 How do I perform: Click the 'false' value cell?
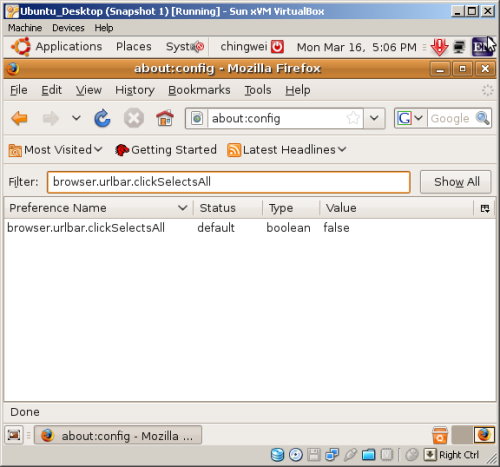[336, 228]
